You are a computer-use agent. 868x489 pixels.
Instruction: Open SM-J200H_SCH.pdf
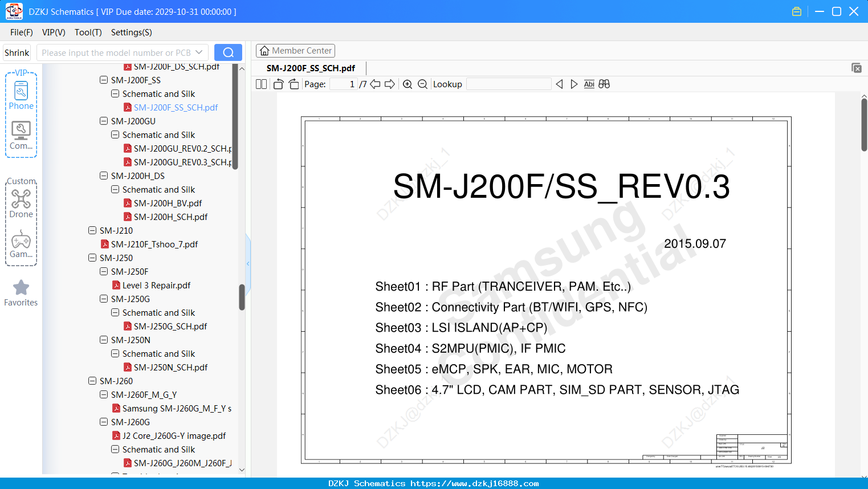click(170, 217)
